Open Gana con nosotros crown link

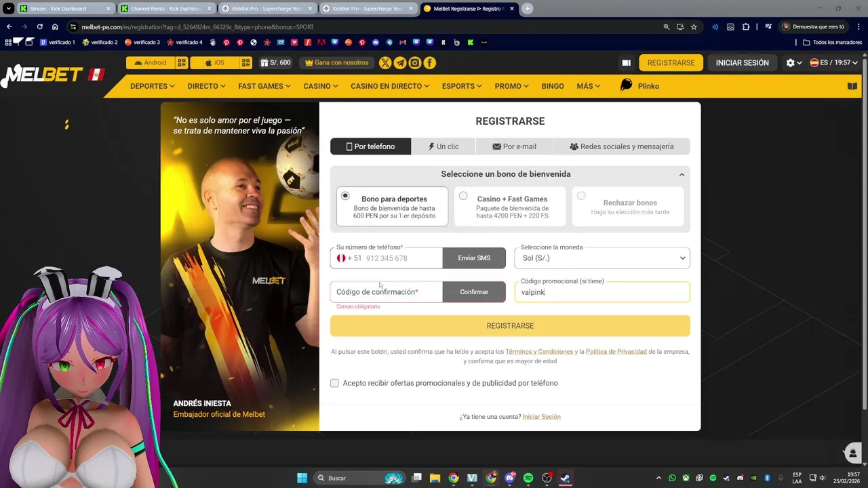336,62
